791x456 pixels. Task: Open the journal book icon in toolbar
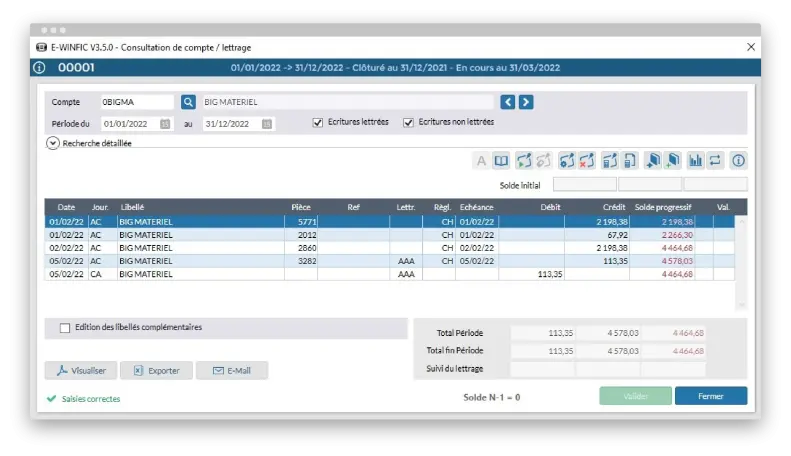501,160
